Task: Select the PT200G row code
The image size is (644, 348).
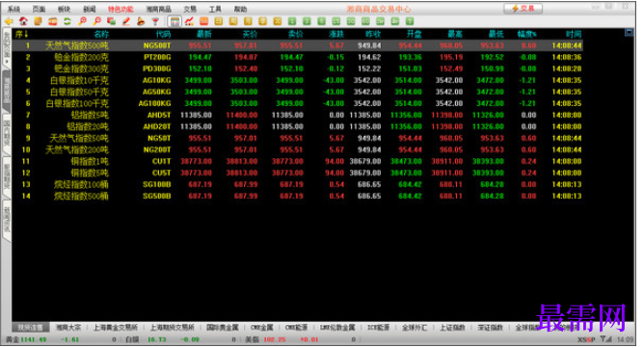Action: point(157,57)
